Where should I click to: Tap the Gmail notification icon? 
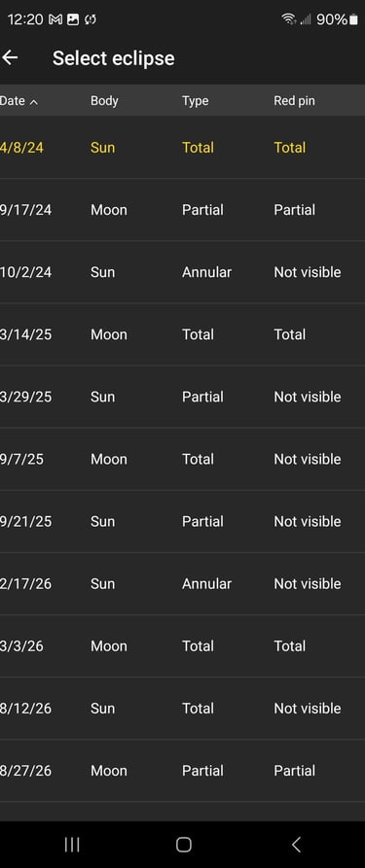point(55,20)
